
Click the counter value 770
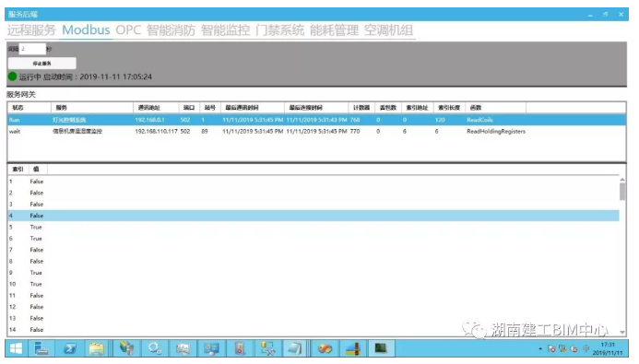click(x=355, y=131)
